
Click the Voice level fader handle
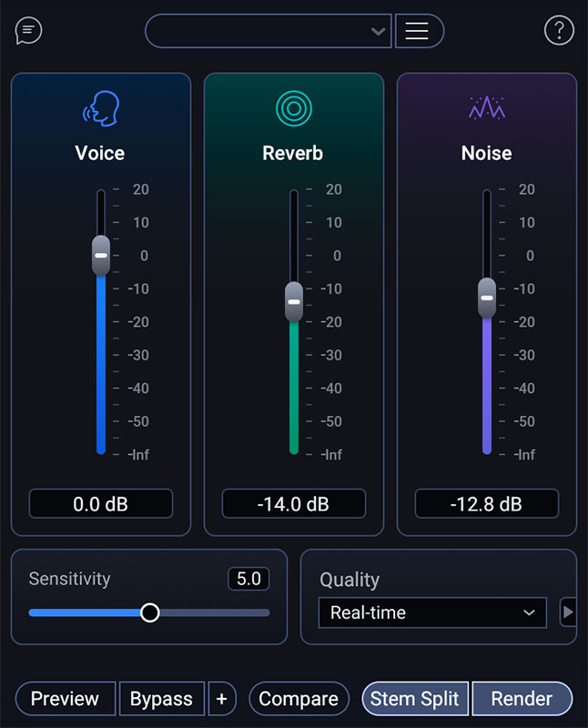pos(101,256)
